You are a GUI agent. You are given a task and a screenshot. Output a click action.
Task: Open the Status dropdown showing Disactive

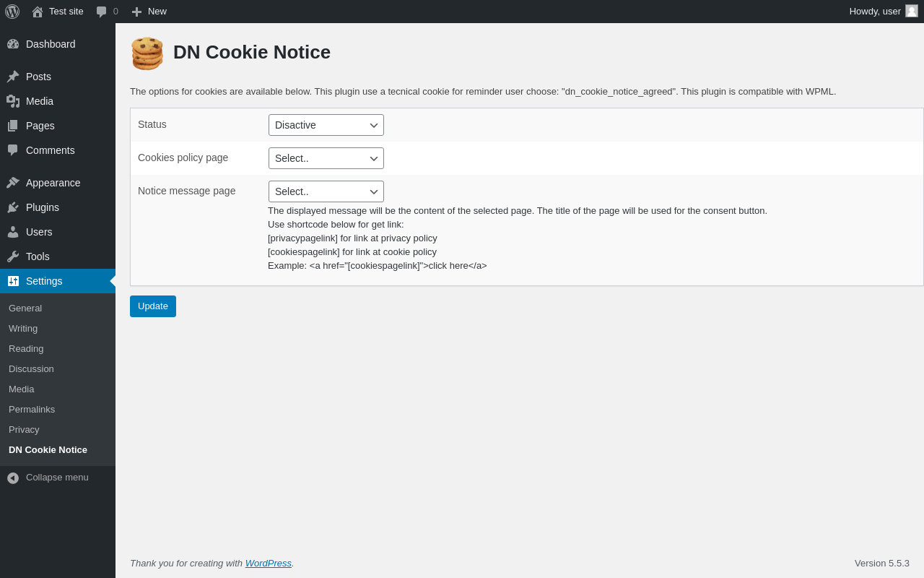click(x=326, y=125)
